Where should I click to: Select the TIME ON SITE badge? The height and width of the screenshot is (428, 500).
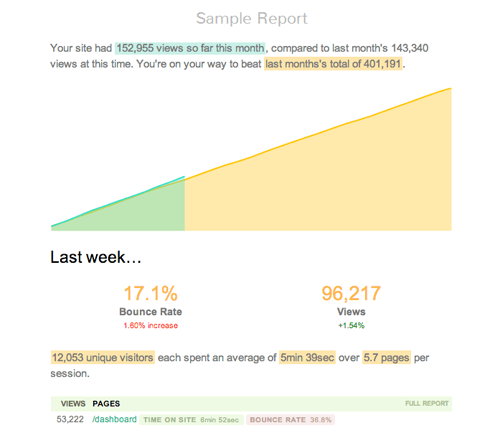(x=191, y=420)
